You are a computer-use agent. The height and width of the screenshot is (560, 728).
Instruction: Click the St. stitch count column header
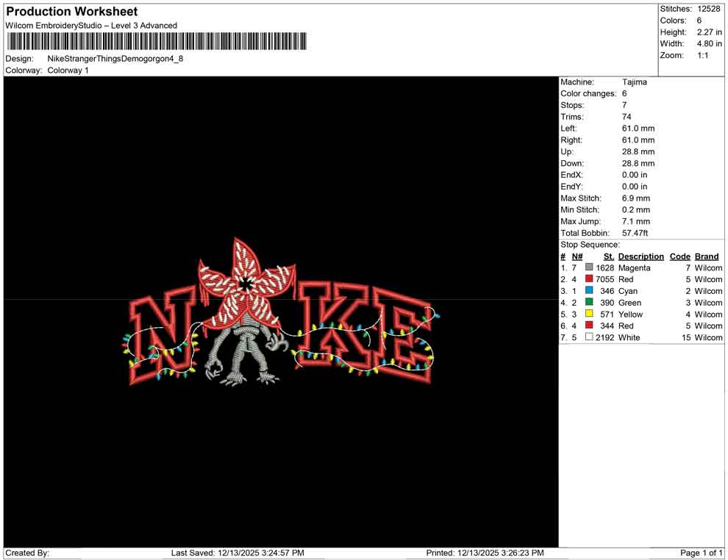tap(608, 256)
